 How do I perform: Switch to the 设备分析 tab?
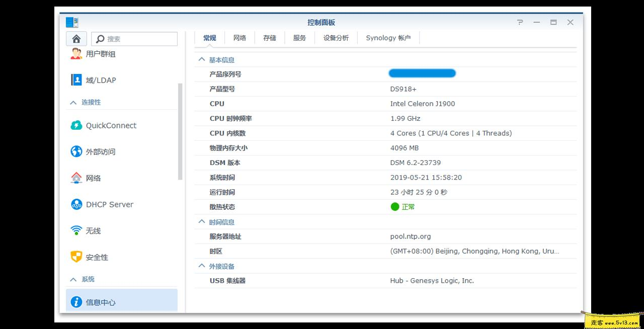click(335, 38)
